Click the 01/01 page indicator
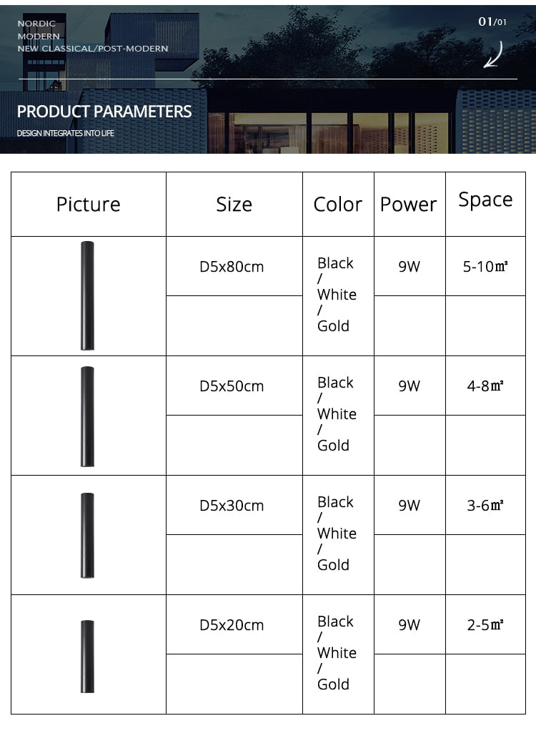Screen dimensions: 536x756 pos(492,22)
